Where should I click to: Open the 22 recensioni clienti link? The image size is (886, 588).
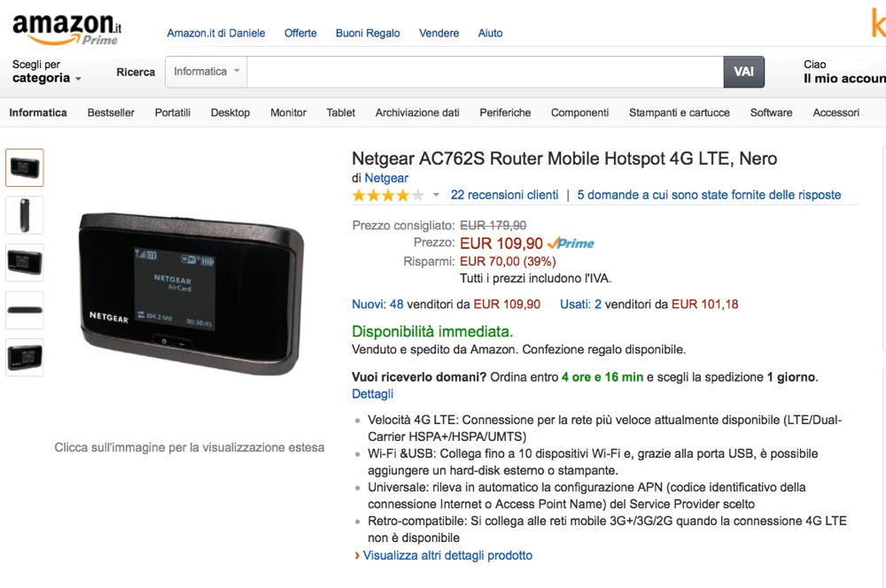click(x=504, y=195)
